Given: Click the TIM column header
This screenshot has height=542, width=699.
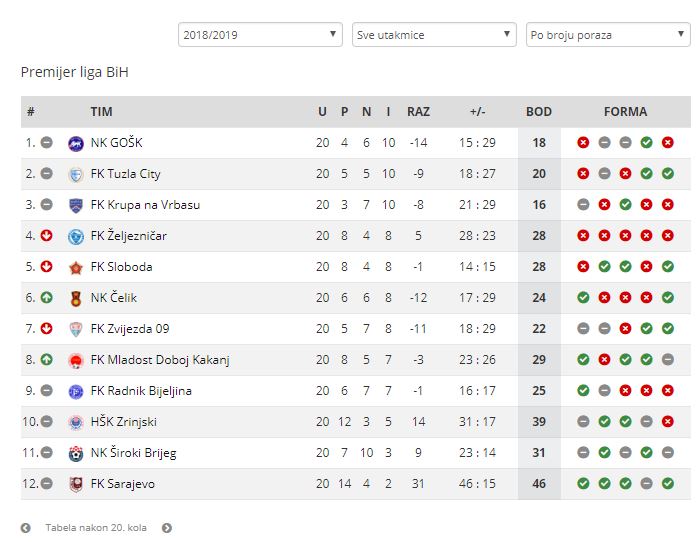Looking at the screenshot, I should point(102,112).
